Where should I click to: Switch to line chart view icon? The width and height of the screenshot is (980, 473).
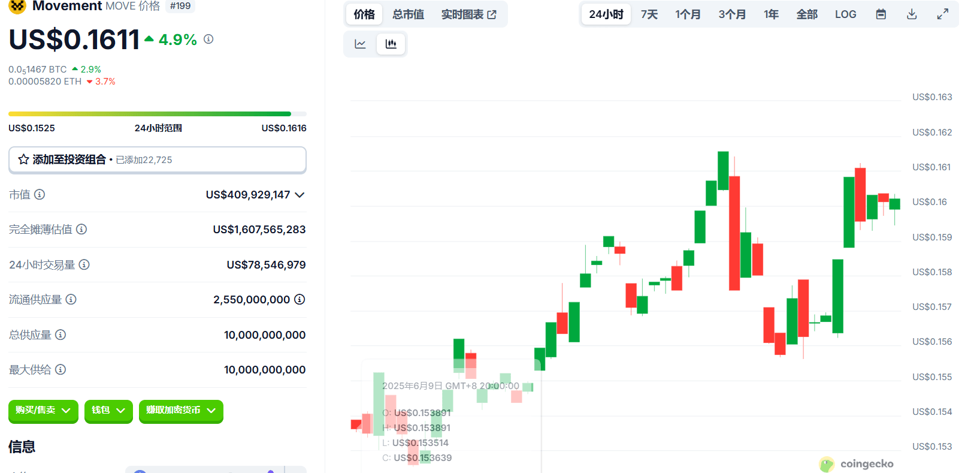click(x=360, y=44)
